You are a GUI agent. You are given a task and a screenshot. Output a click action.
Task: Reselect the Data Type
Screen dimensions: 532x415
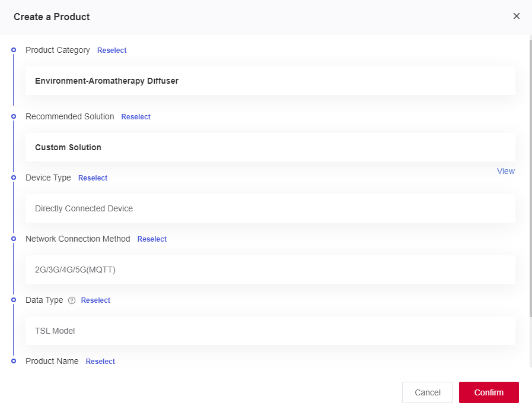(95, 300)
